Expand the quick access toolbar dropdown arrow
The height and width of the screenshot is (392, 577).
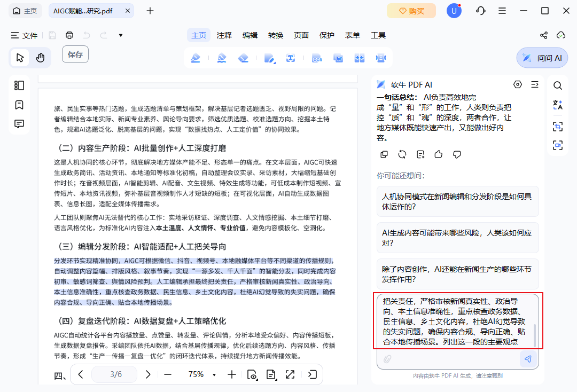[121, 35]
